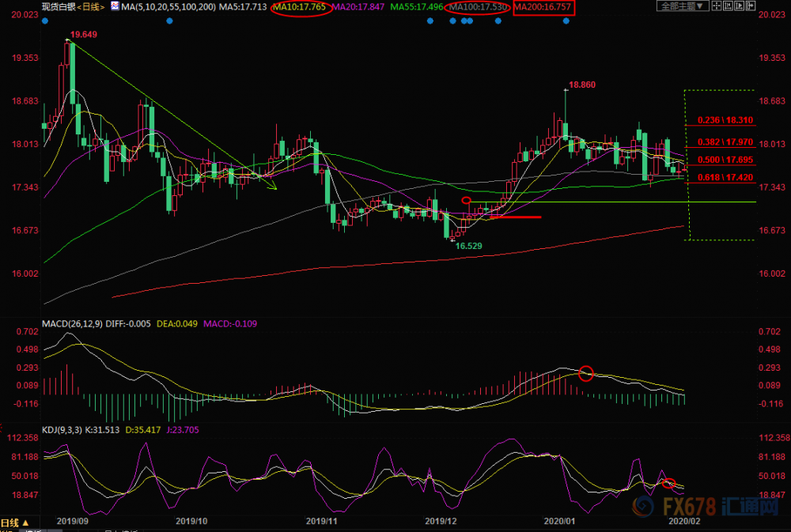Select the 0.382\17.970 Fibonacci level label

pyautogui.click(x=725, y=141)
